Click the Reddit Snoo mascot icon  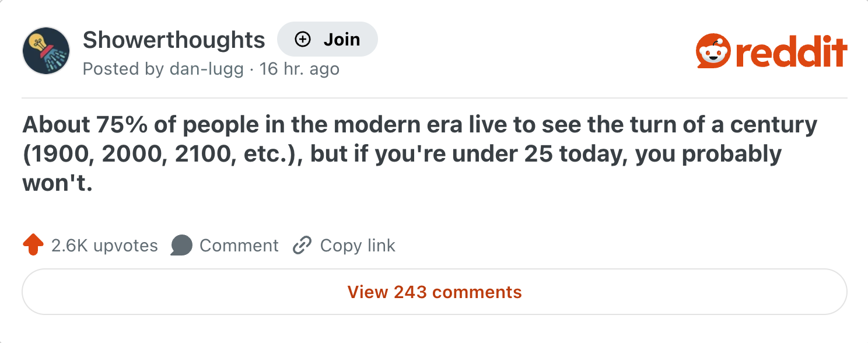coord(713,51)
